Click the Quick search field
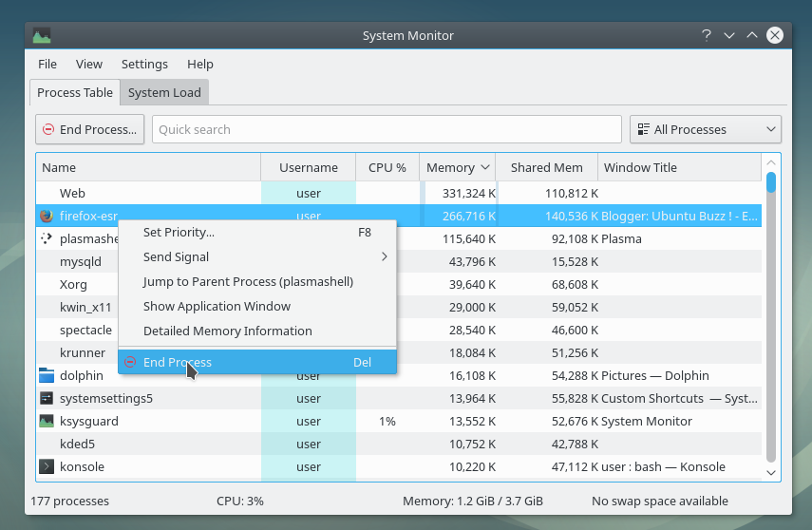 pos(387,129)
